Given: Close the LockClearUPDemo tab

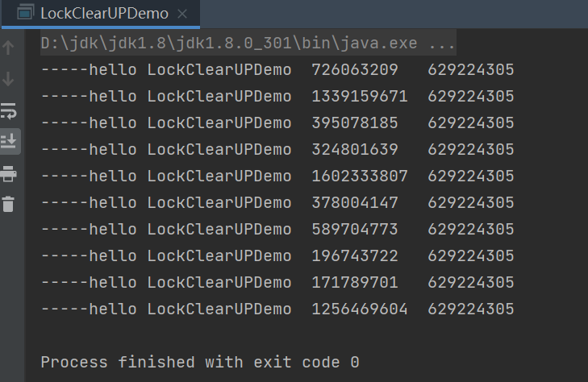Looking at the screenshot, I should pyautogui.click(x=181, y=15).
